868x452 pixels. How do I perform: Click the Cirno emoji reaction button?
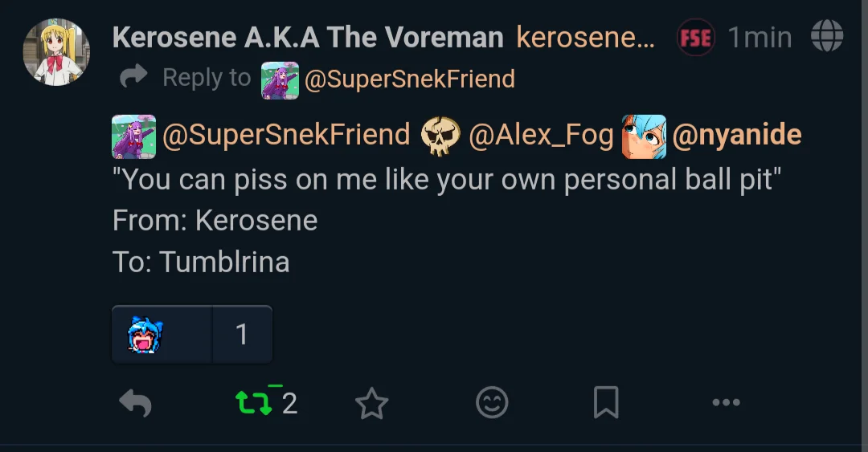[x=145, y=334]
